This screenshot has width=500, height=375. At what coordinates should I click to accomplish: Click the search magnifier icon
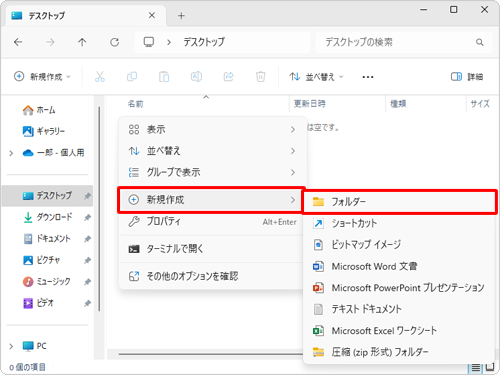(x=480, y=42)
